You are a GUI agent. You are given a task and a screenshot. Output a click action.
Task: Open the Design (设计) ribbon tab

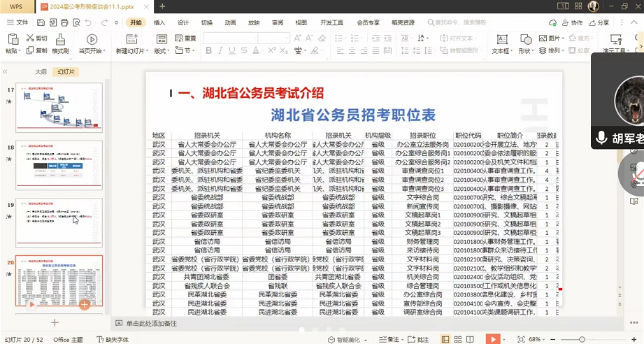[x=183, y=22]
